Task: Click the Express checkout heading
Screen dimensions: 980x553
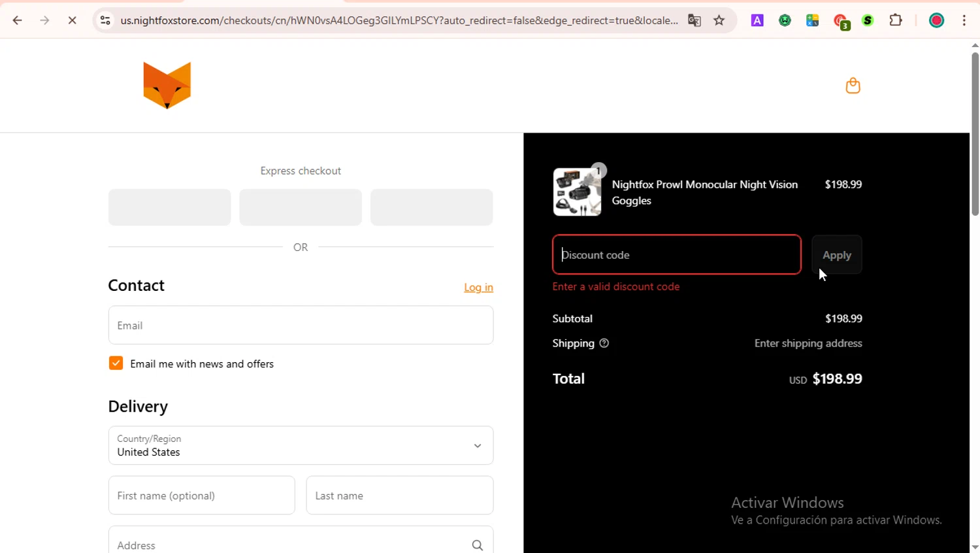Action: [x=301, y=171]
